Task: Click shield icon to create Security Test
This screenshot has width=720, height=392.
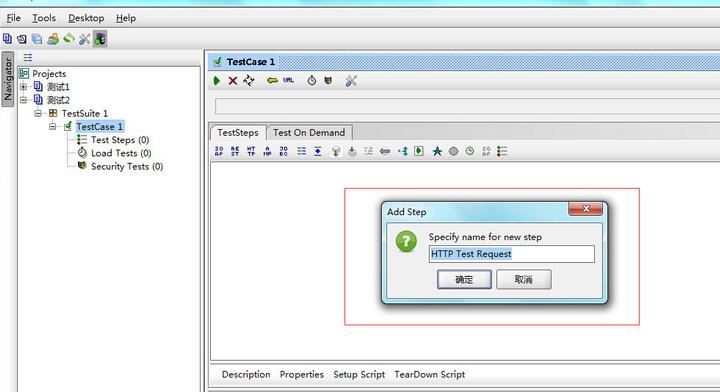Action: (328, 81)
